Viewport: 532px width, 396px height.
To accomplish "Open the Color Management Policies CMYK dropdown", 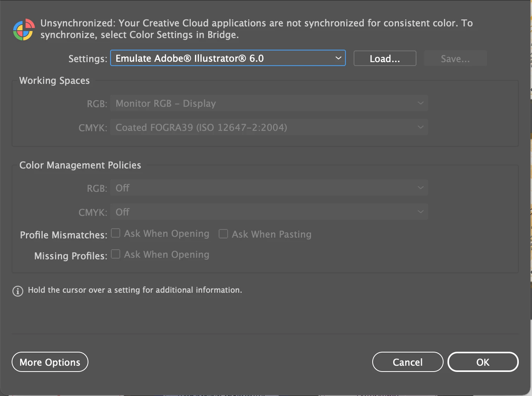I will pos(269,212).
